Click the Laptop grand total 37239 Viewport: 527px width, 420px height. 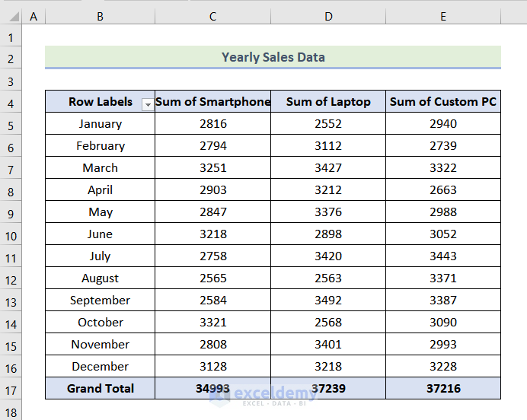point(328,389)
